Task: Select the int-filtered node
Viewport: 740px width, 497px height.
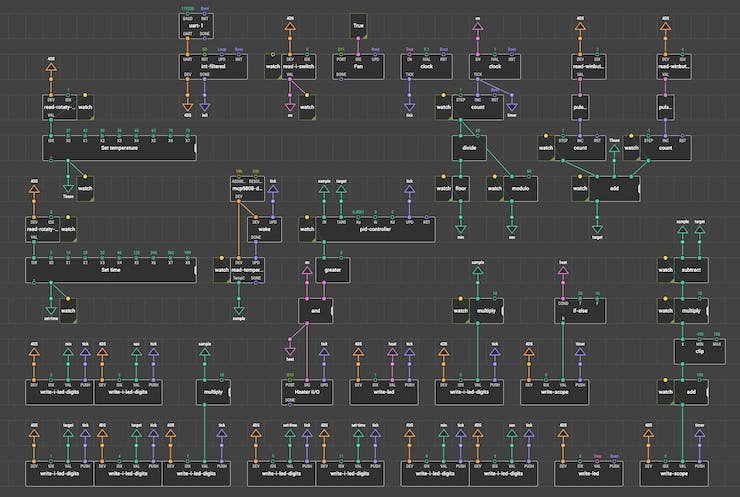Action: 213,67
